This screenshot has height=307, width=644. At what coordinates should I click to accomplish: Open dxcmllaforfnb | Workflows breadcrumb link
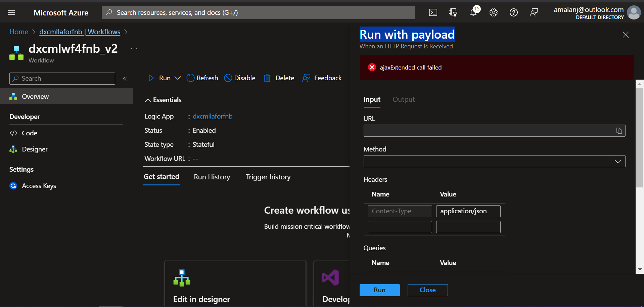[x=80, y=32]
